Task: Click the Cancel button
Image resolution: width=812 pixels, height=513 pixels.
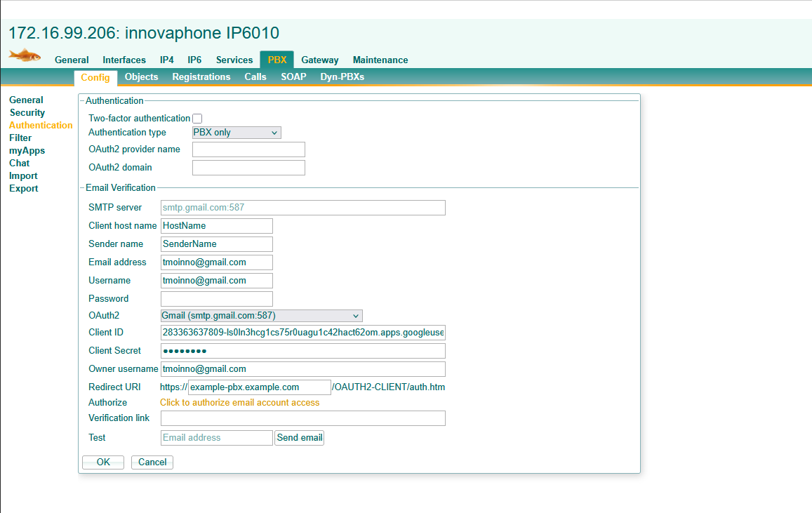Action: (152, 462)
